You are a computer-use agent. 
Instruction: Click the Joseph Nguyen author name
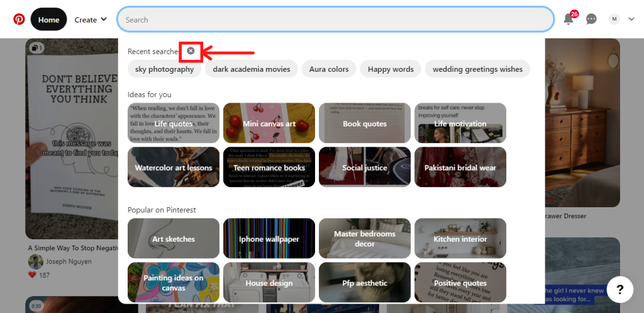coord(69,261)
